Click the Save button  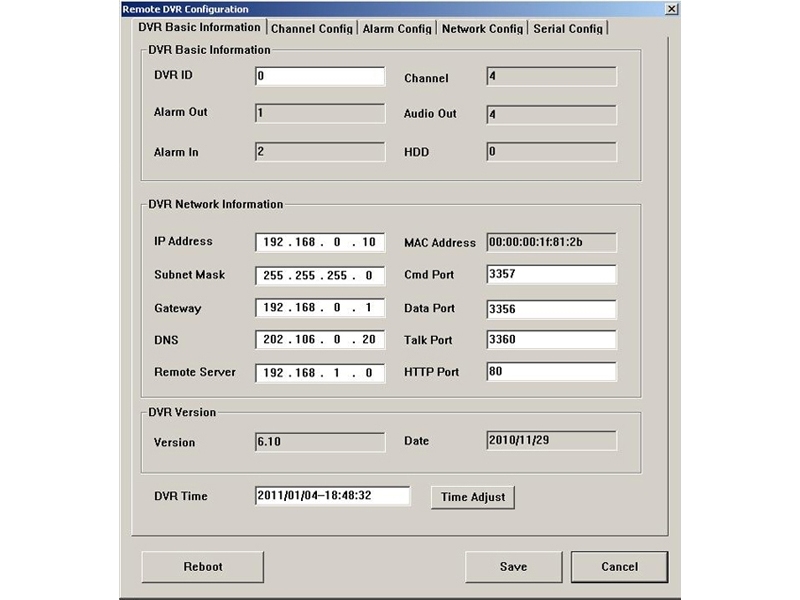point(513,566)
